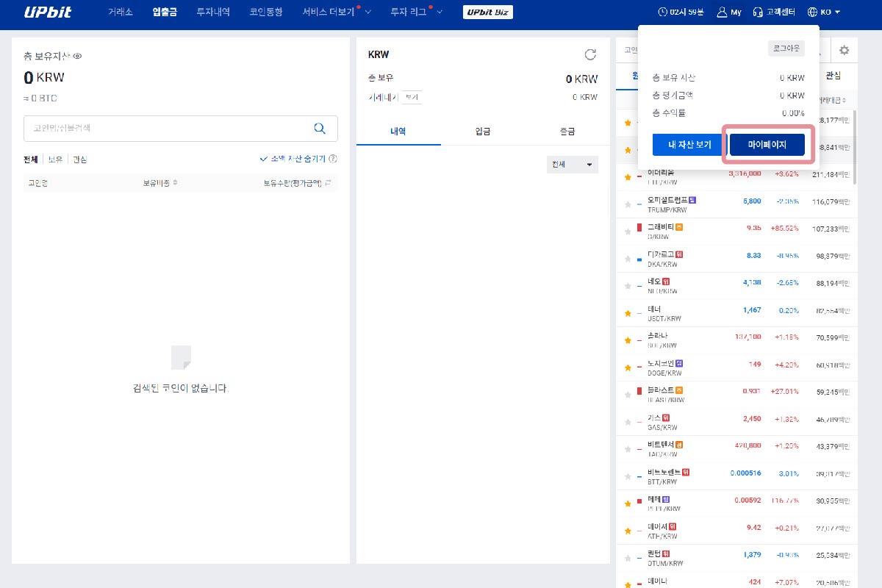Toggle favorite star for 솔라나
The height and width of the screenshot is (588, 882).
point(628,340)
